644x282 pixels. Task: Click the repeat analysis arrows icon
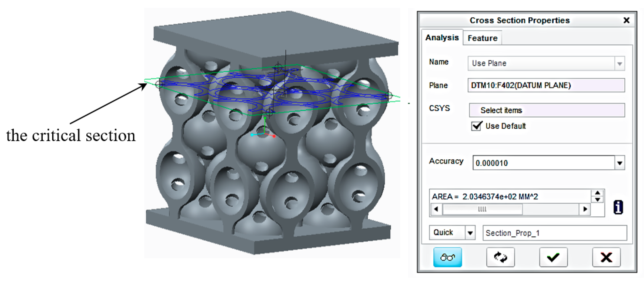pyautogui.click(x=500, y=257)
